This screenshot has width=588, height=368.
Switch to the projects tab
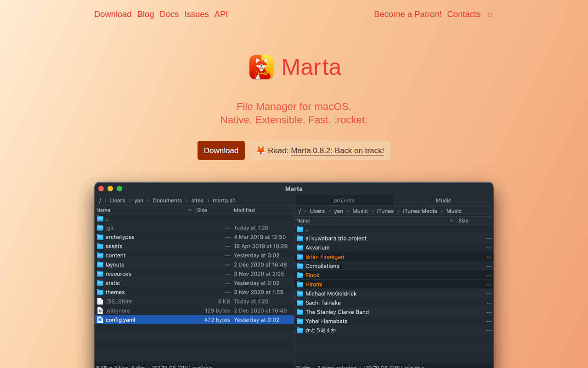(344, 200)
